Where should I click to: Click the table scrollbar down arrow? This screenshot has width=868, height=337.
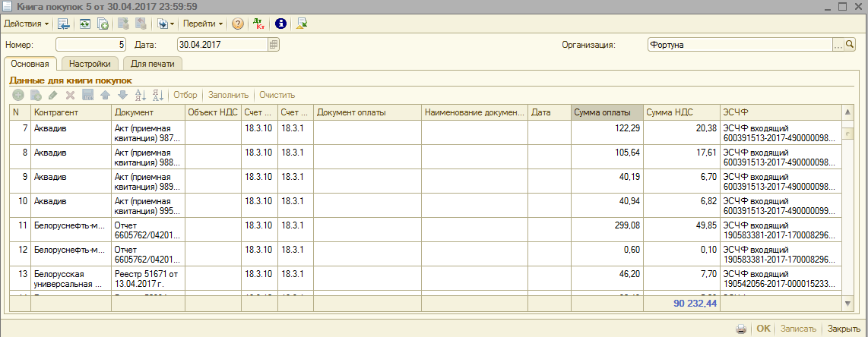pos(848,304)
